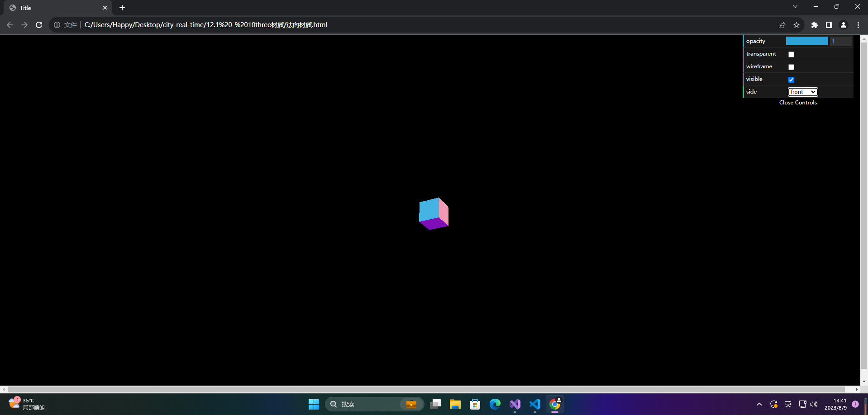
Task: Open a new browser tab
Action: (122, 8)
